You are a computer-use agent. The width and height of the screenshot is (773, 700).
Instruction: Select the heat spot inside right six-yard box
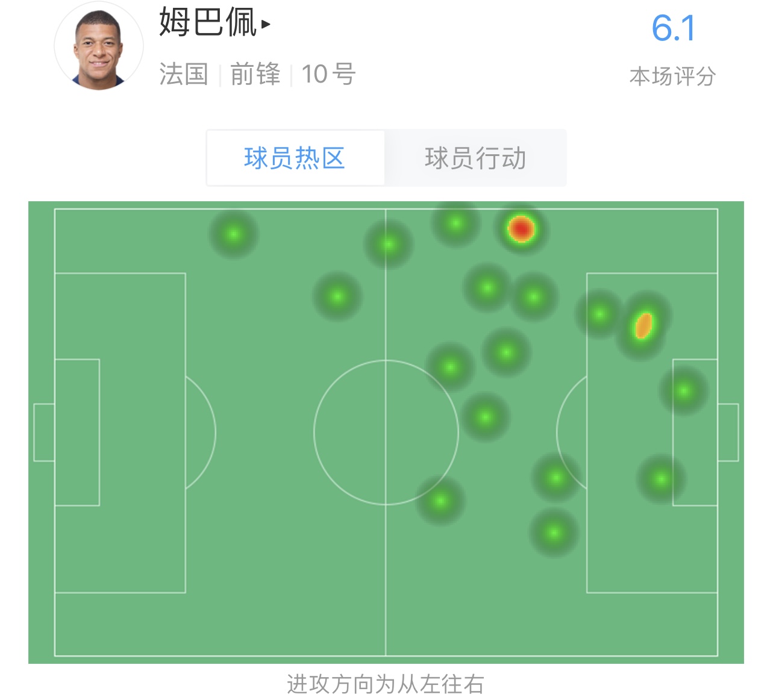[x=683, y=391]
